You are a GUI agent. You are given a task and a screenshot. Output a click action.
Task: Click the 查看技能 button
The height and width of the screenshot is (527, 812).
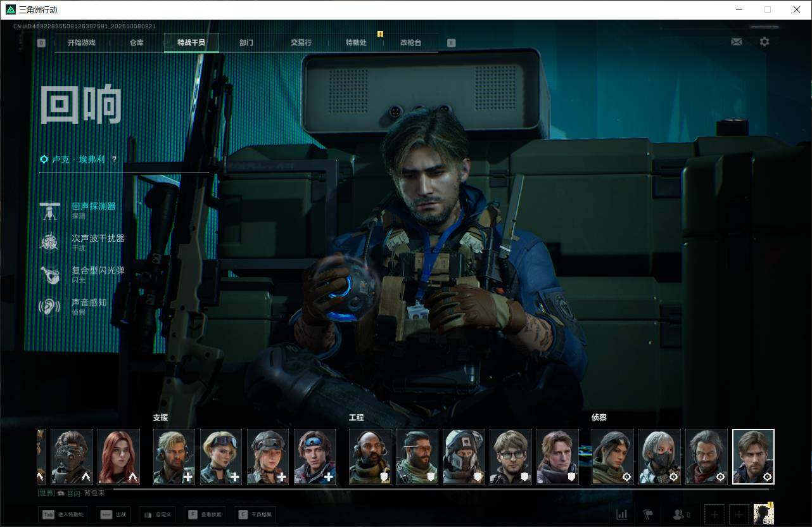(206, 514)
